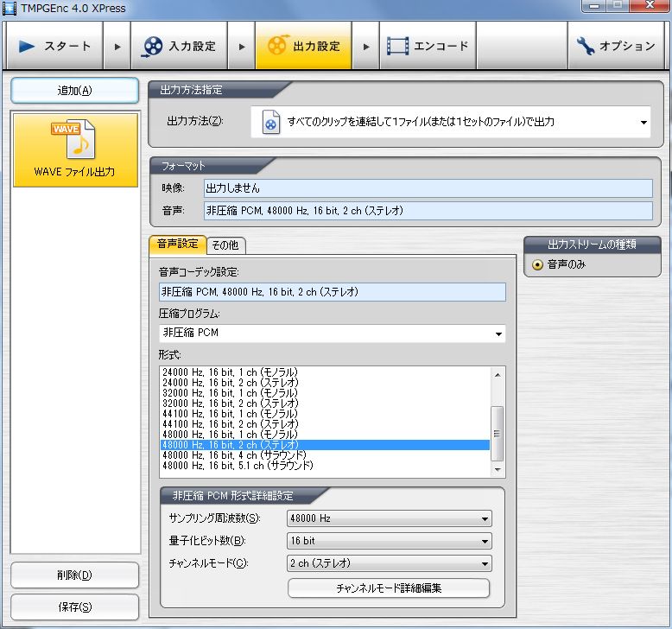The width and height of the screenshot is (672, 629).
Task: Click the format list scrollbar up arrow
Action: pos(498,375)
